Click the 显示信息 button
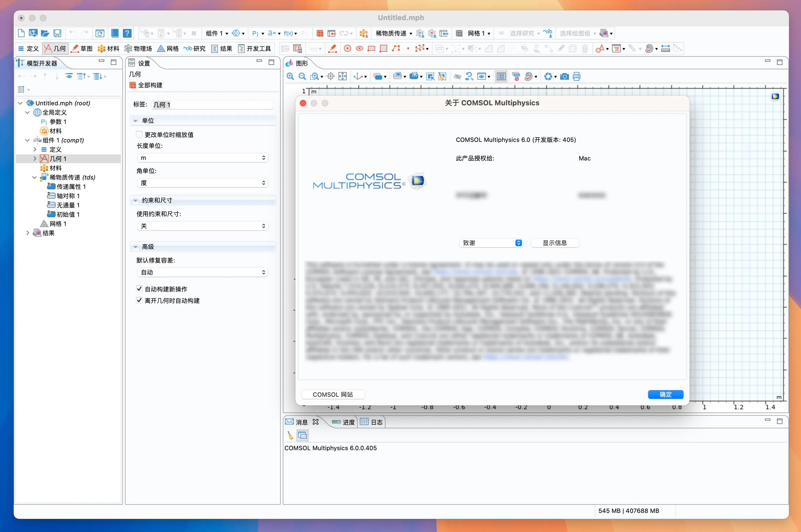This screenshot has width=801, height=532. click(554, 243)
